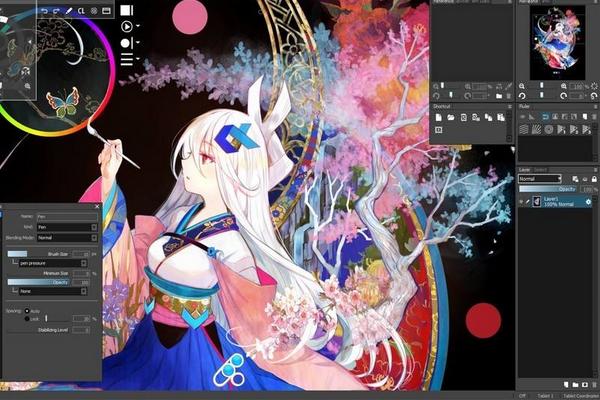This screenshot has height=400, width=600.
Task: Rotate canvas right in the Navigator panel
Action: (563, 96)
